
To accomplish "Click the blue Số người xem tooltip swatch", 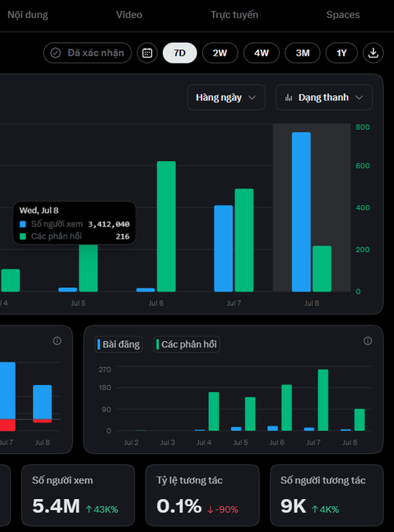I will pyautogui.click(x=23, y=225).
